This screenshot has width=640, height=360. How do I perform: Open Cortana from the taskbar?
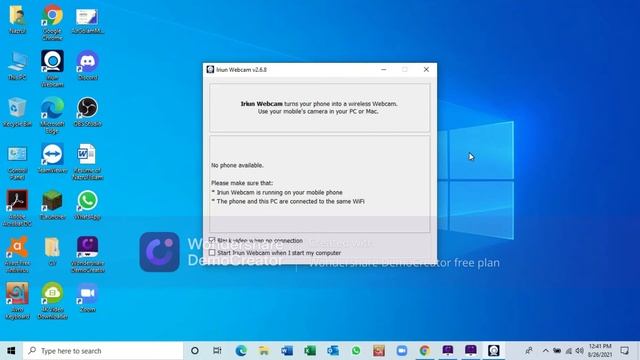[195, 351]
